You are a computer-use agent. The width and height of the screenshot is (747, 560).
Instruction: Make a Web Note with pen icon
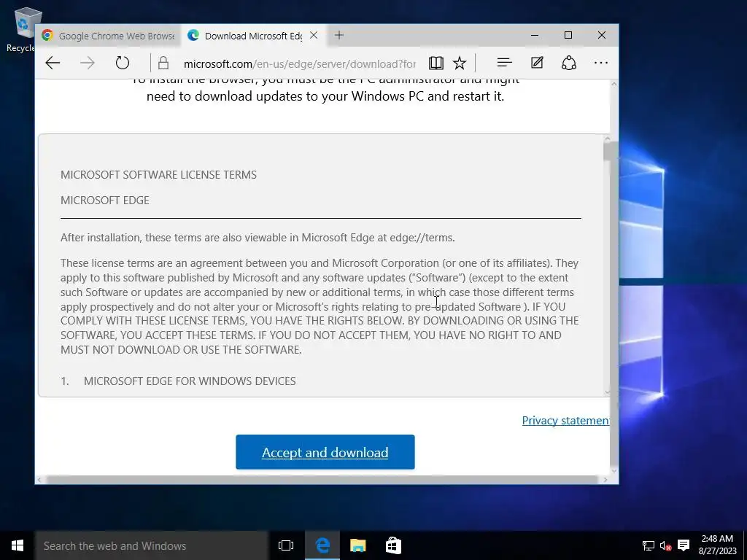(x=537, y=63)
